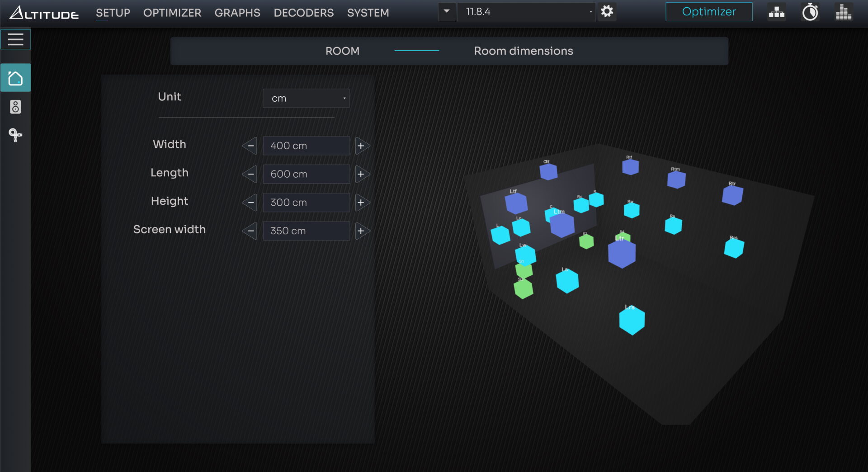The height and width of the screenshot is (472, 868).
Task: Go to the DECODERS menu tab
Action: [303, 13]
